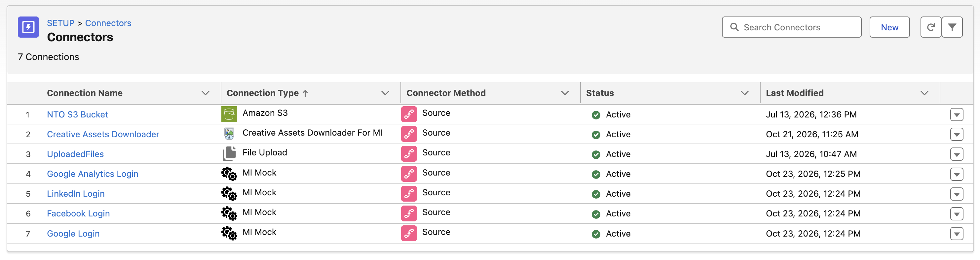Screen dimensions: 980x260
Task: Open the Connectors breadcrumb link
Action: pyautogui.click(x=108, y=23)
